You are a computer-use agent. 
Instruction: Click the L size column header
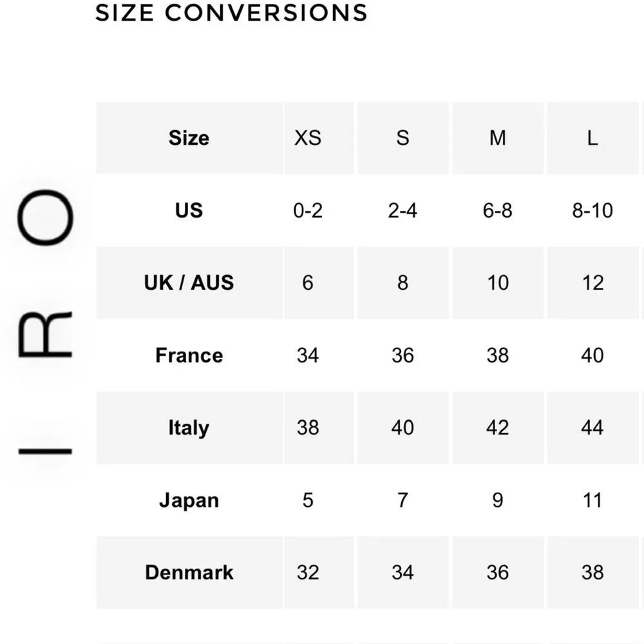pyautogui.click(x=592, y=138)
